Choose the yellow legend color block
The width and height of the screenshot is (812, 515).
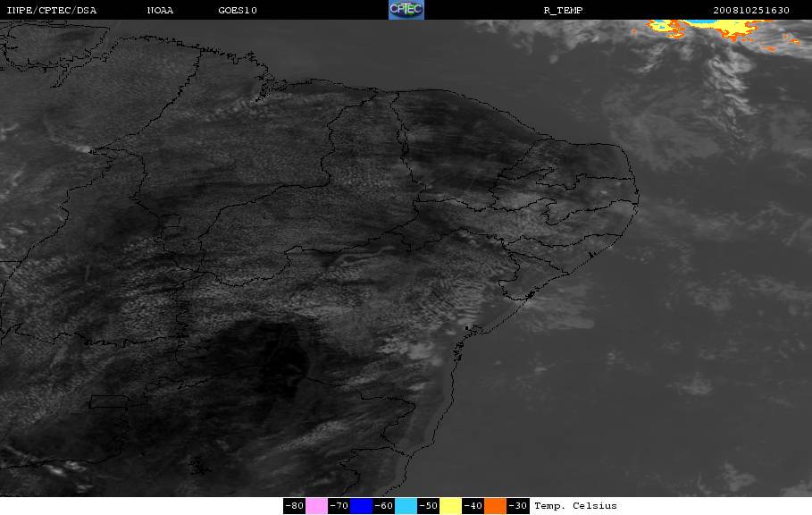coord(450,506)
